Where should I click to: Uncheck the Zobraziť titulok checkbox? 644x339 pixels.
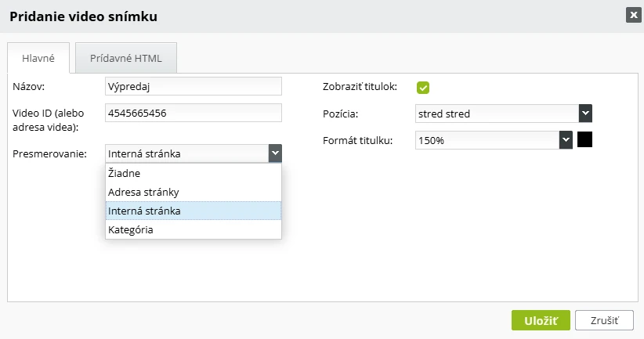coord(422,88)
